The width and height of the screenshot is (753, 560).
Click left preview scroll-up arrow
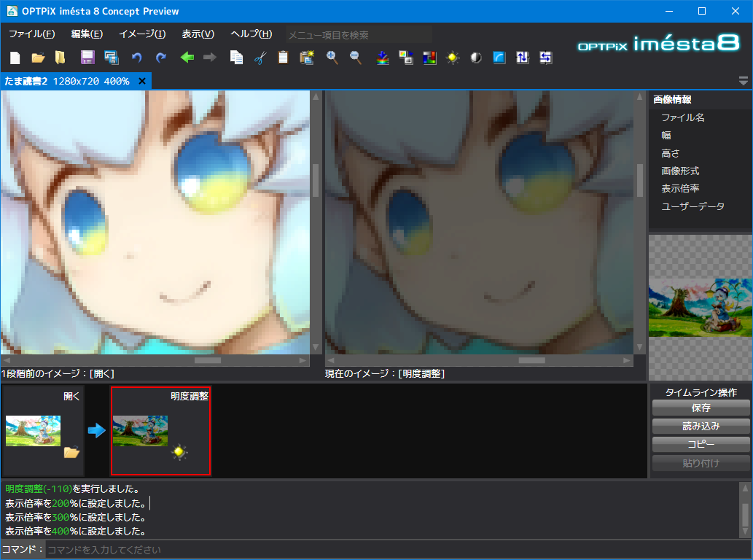pyautogui.click(x=316, y=96)
